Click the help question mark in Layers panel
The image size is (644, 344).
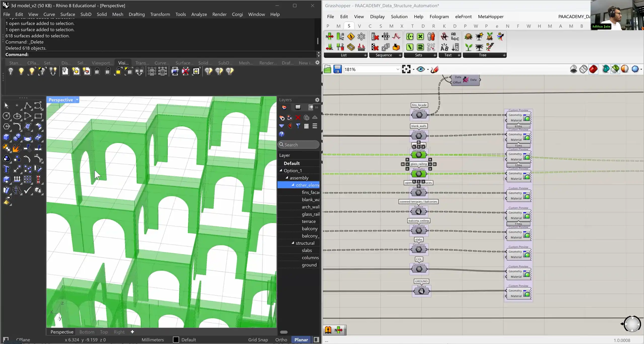tap(281, 134)
